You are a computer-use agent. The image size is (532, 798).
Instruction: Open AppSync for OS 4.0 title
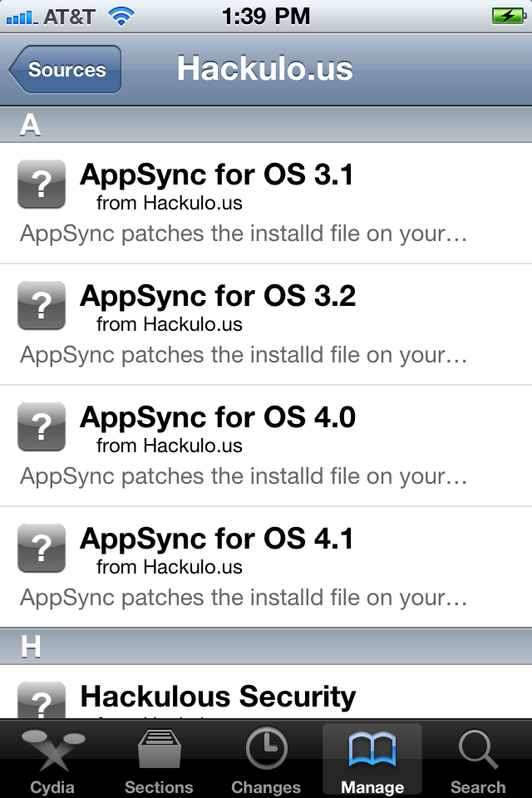point(218,418)
